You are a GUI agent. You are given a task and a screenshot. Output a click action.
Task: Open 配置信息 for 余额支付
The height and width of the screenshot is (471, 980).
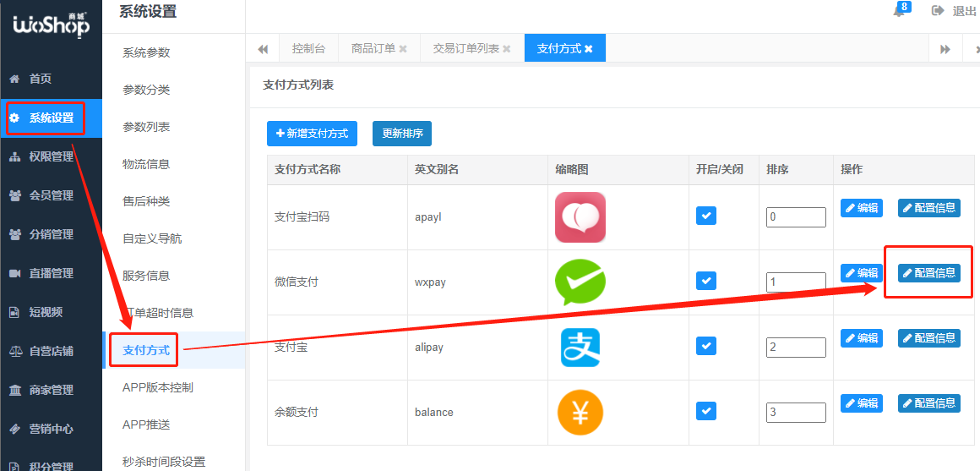(928, 403)
